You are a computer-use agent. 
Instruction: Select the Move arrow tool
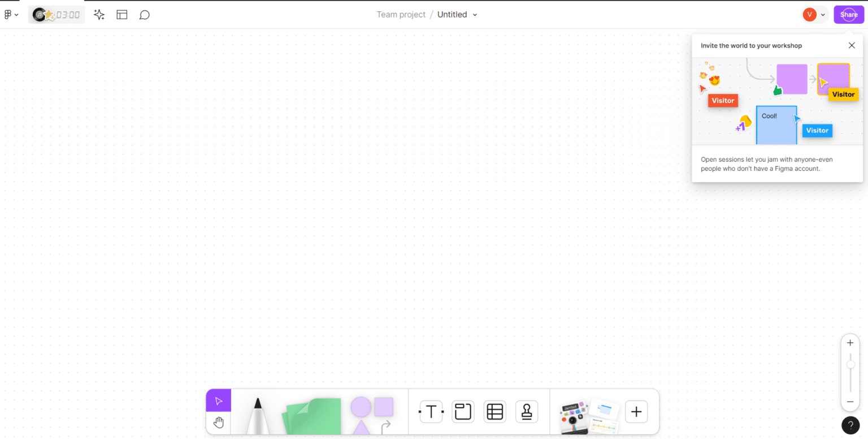(x=219, y=401)
